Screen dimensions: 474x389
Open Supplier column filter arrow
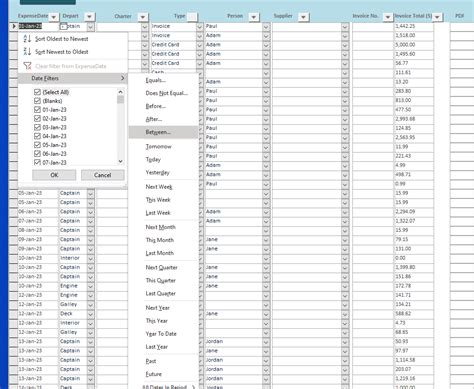[x=303, y=17]
